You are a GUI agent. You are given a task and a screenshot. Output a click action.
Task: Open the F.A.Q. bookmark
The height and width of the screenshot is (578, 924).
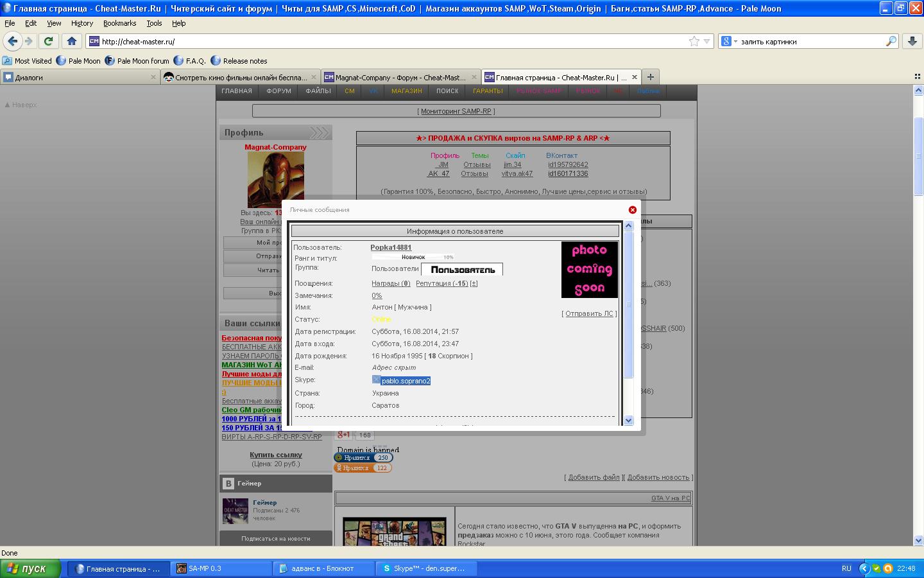pos(189,61)
